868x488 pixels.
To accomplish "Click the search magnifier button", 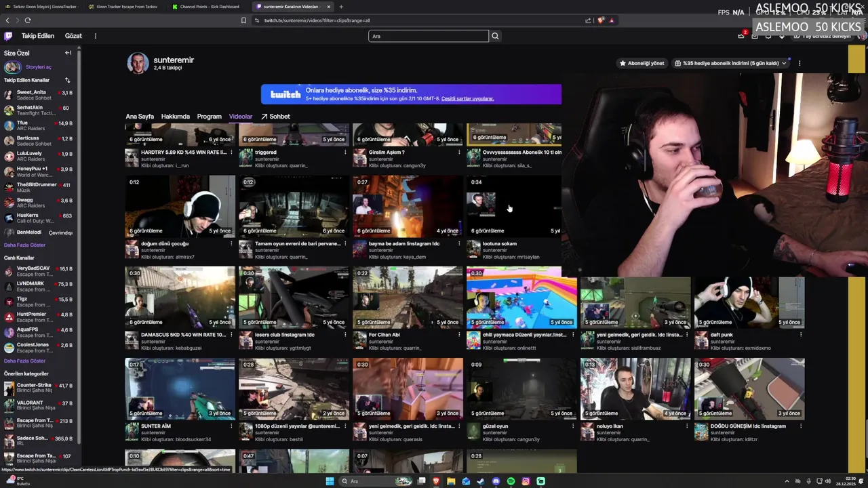I will [495, 36].
